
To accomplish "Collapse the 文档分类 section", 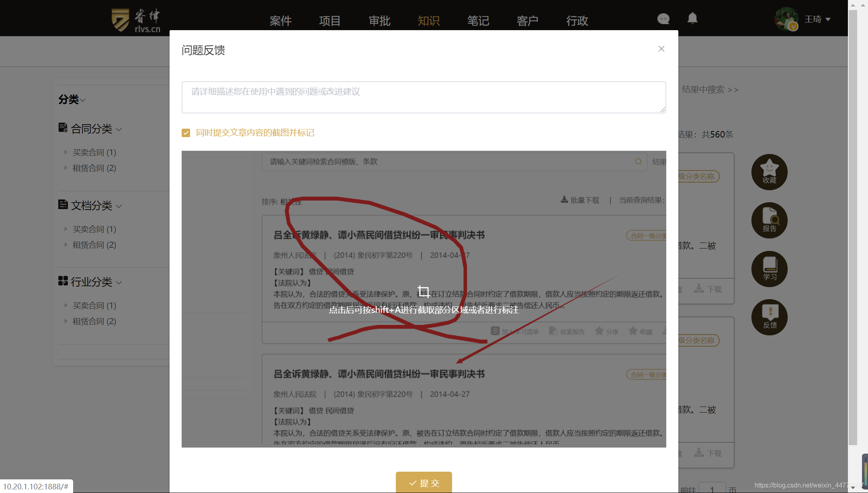I will (119, 206).
